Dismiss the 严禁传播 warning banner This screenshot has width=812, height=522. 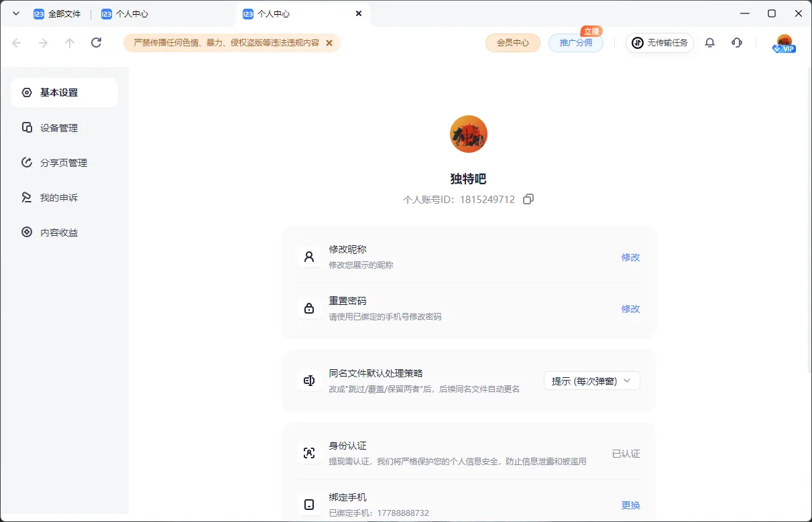point(329,43)
